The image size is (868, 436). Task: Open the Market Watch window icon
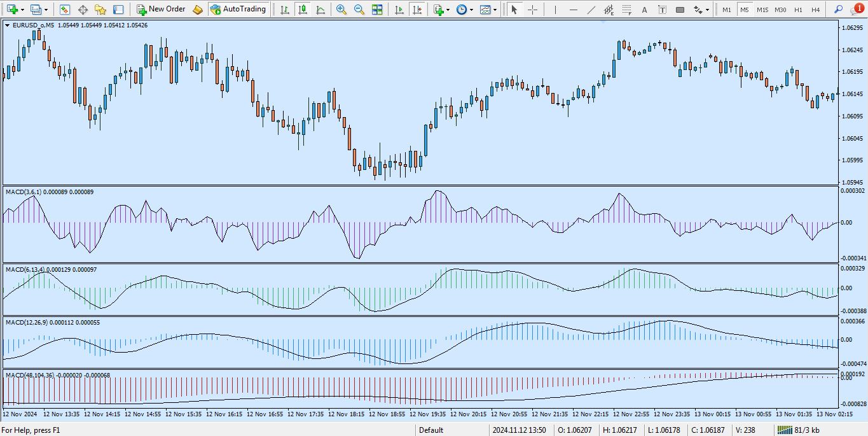pos(65,10)
